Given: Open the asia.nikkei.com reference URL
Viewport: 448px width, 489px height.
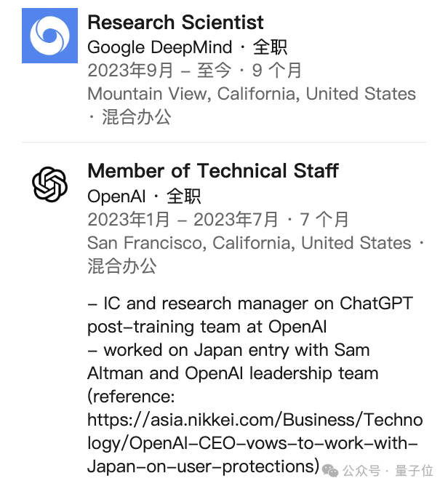Looking at the screenshot, I should (x=255, y=443).
